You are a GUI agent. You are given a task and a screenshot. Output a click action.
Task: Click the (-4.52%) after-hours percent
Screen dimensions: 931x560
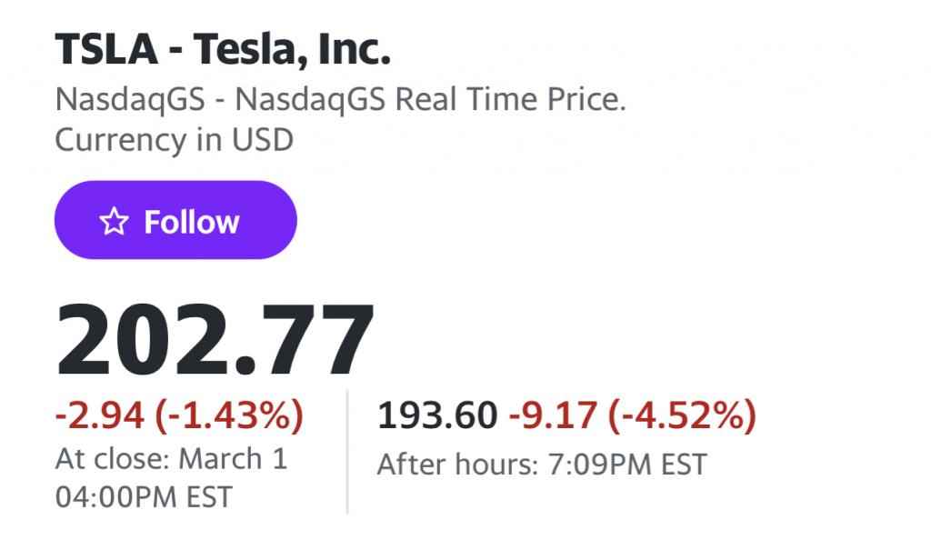682,416
